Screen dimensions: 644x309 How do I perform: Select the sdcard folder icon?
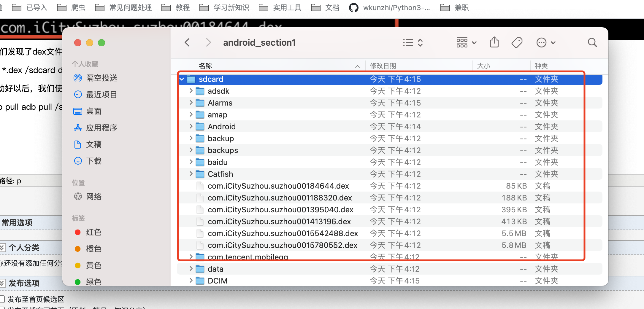click(191, 79)
